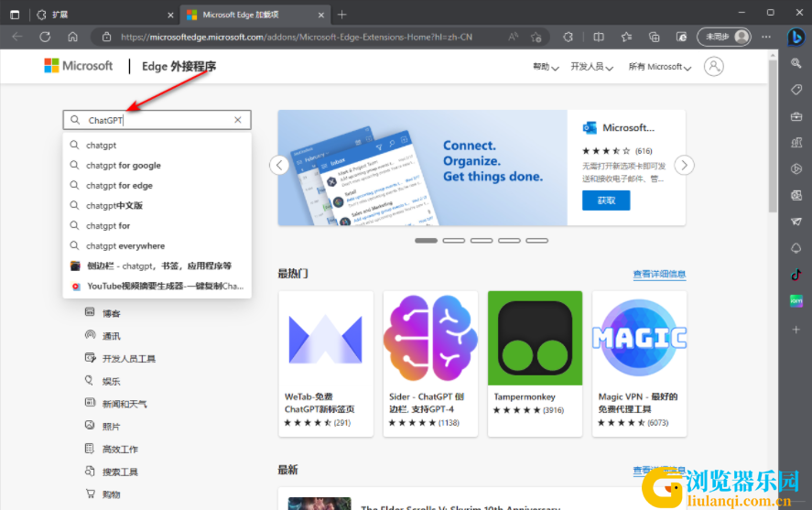Add a sidebar app with plus icon
812x510 pixels.
coord(796,330)
